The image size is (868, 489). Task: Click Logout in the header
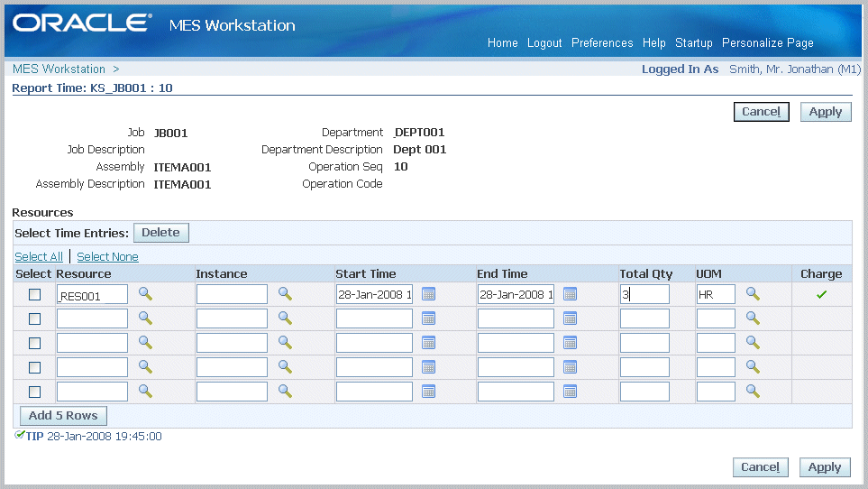coord(544,43)
